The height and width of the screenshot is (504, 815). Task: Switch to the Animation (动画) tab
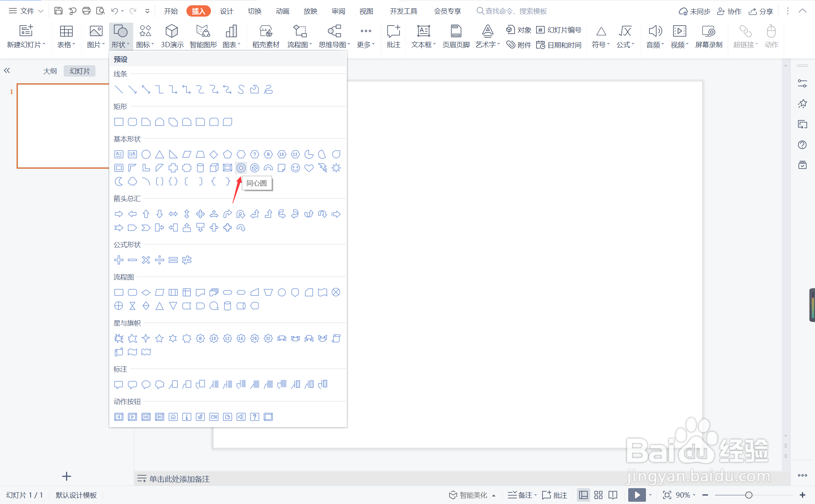[282, 11]
